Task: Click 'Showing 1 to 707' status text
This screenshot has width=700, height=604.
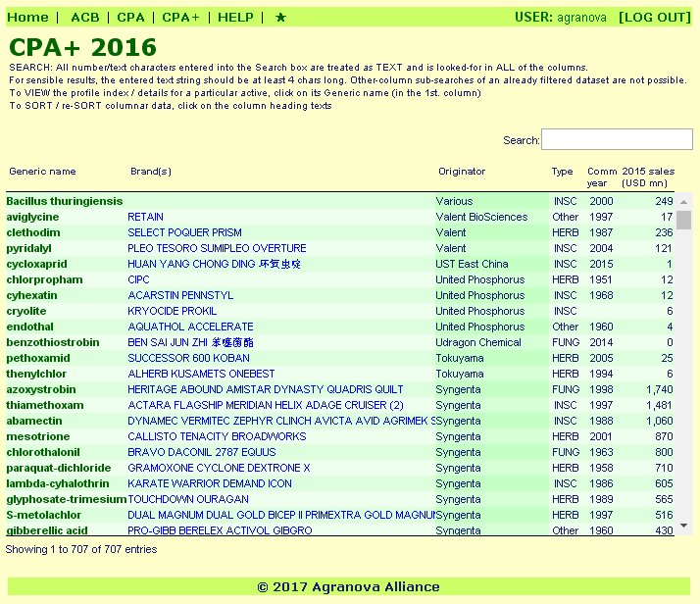Action: pyautogui.click(x=81, y=549)
